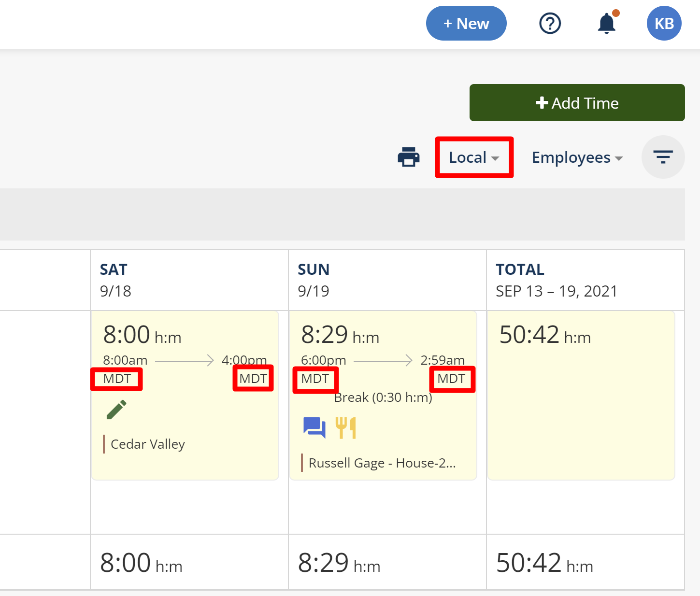Image resolution: width=700 pixels, height=596 pixels.
Task: Click the Add Time button
Action: [577, 103]
